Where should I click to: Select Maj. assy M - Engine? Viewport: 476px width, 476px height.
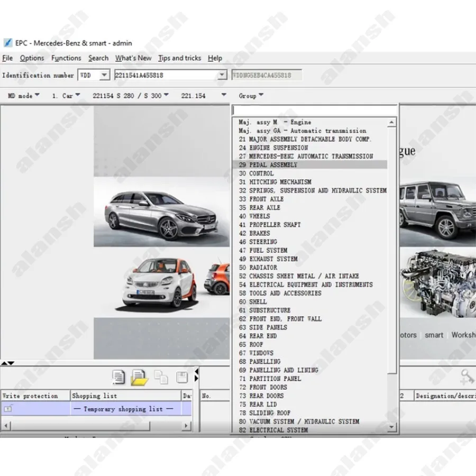click(310, 122)
